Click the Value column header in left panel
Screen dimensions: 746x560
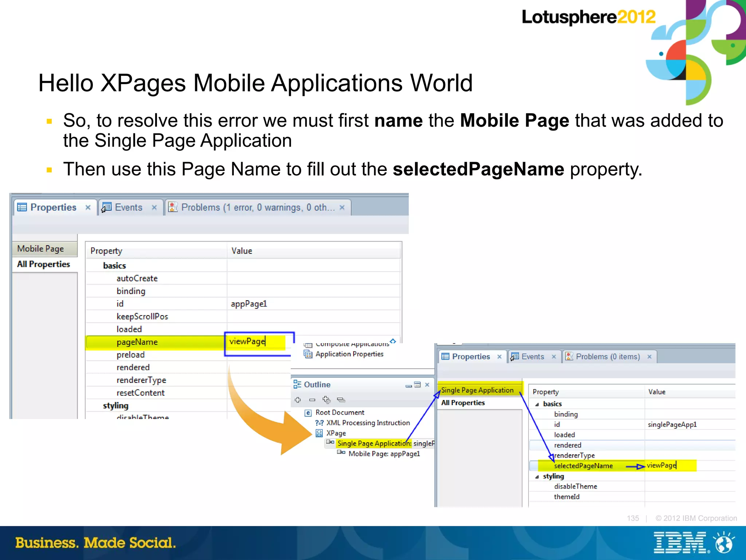pos(313,251)
